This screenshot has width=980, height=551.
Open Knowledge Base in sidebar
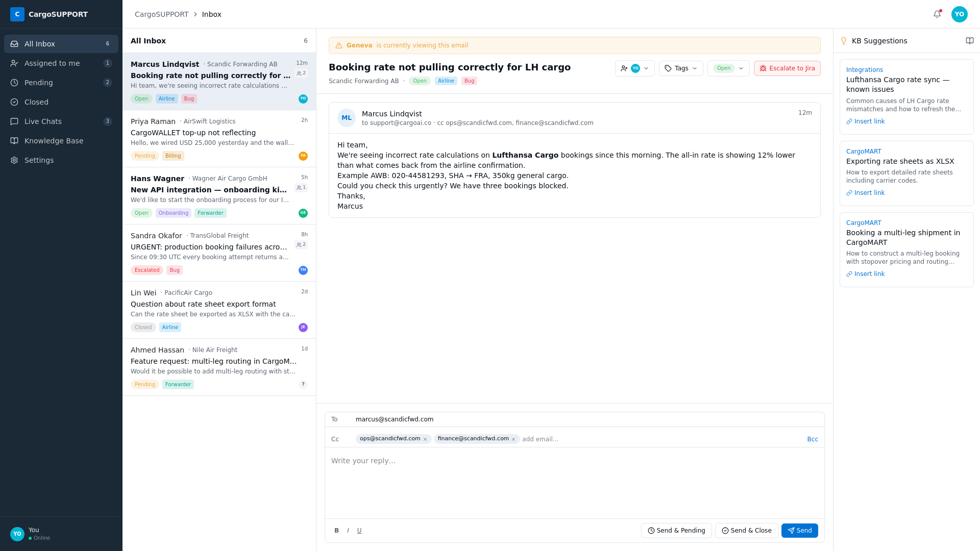[61, 141]
